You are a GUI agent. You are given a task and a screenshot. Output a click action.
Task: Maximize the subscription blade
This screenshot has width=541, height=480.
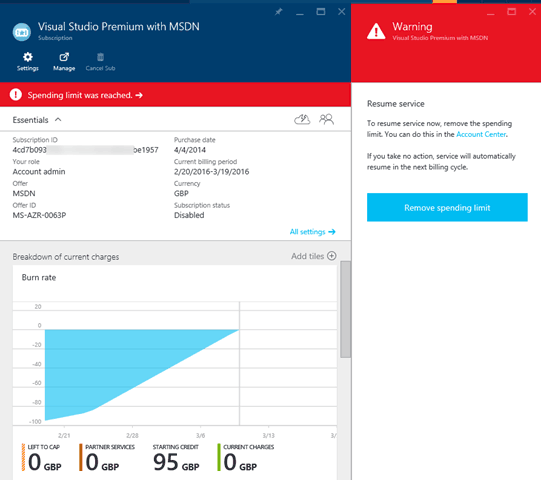point(321,12)
